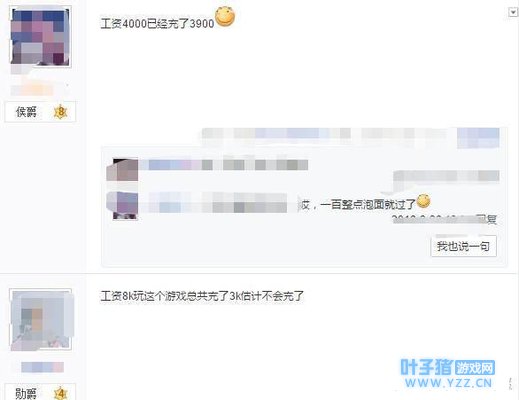Click the blurred username under first avatar
Screen dimensions: 519x400
(x=32, y=90)
